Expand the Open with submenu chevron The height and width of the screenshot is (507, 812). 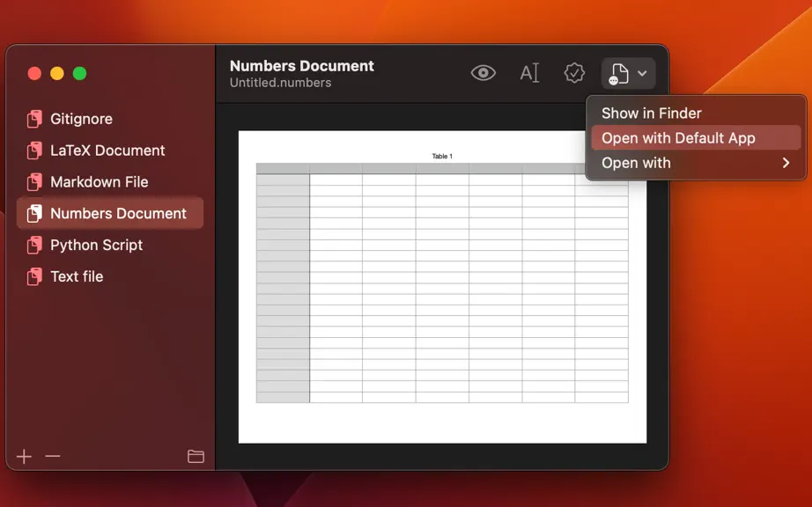point(786,163)
